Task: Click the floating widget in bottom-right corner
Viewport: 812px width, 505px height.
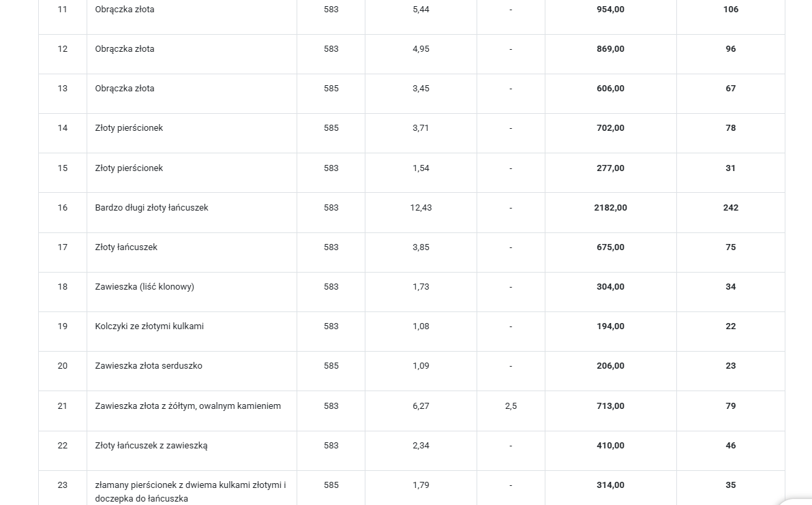Action: tap(798, 501)
